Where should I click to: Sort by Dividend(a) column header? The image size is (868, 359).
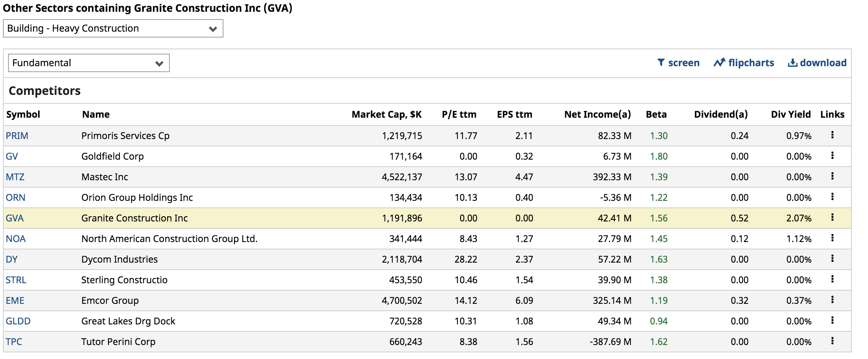click(721, 114)
